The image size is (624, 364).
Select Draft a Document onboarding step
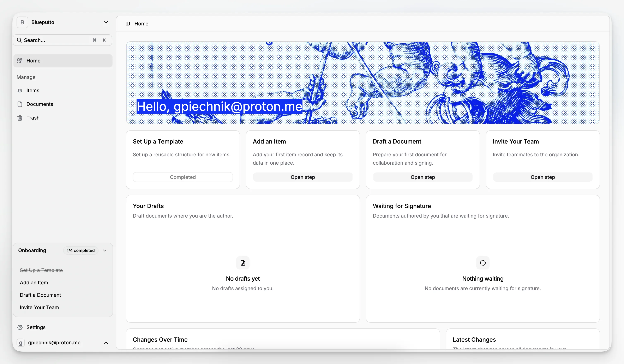(40, 295)
